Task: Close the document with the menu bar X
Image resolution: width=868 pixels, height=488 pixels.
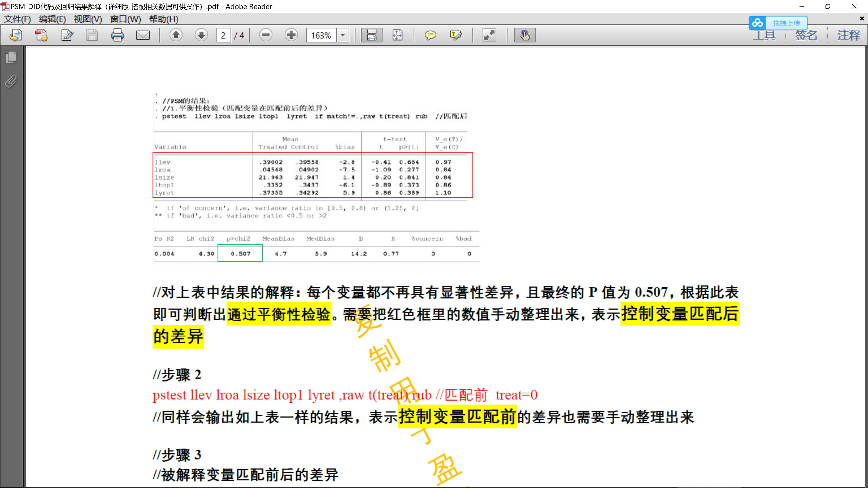Action: tap(862, 19)
